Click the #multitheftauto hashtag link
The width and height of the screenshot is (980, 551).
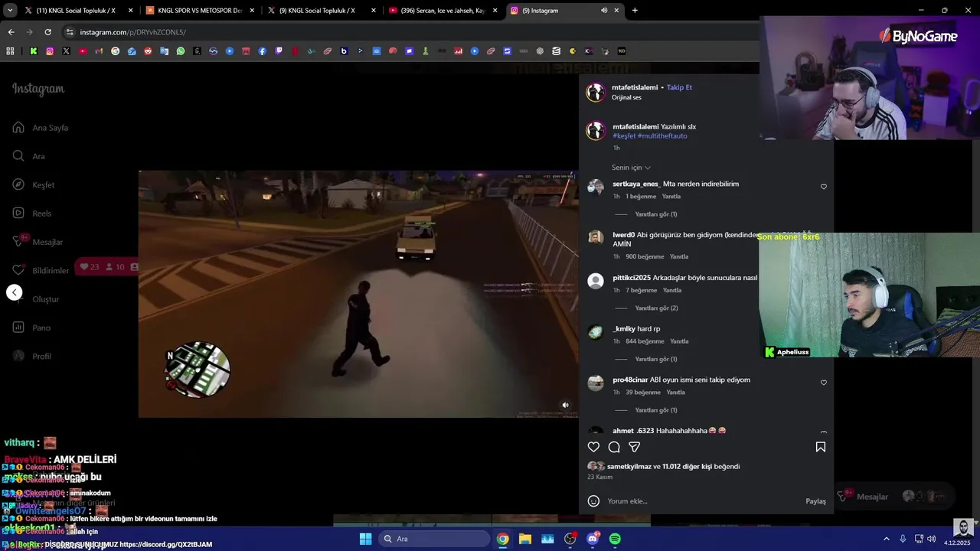point(662,136)
